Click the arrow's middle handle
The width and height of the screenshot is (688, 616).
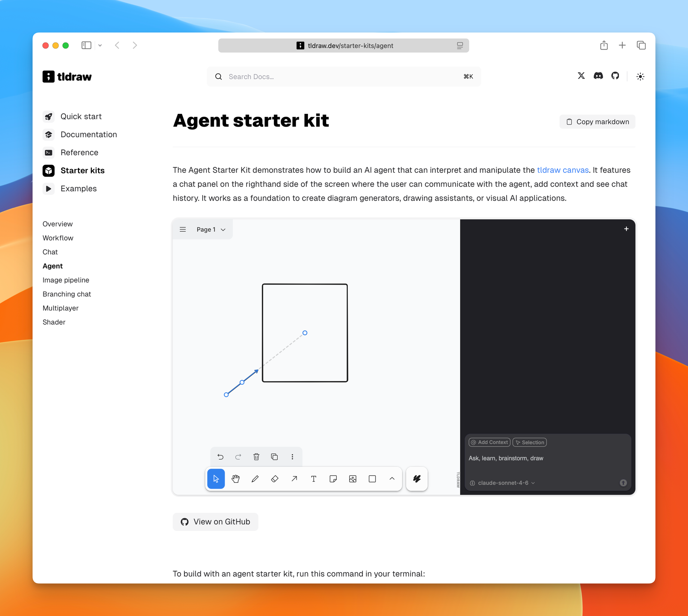point(242,382)
